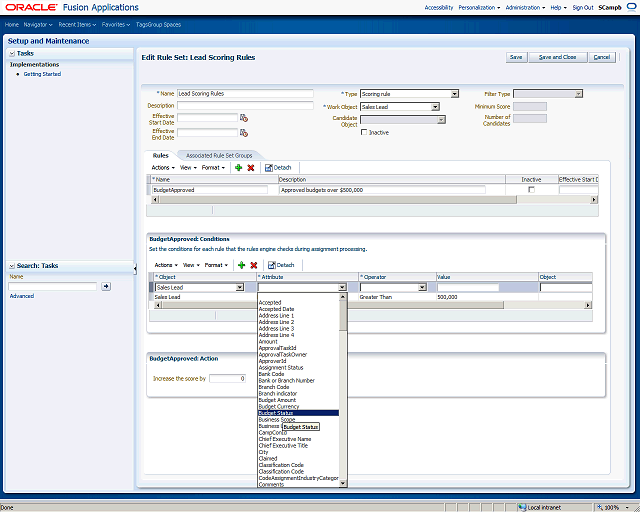Check Inactive for the BudgetApproved rule
The width and height of the screenshot is (640, 512).
531,189
